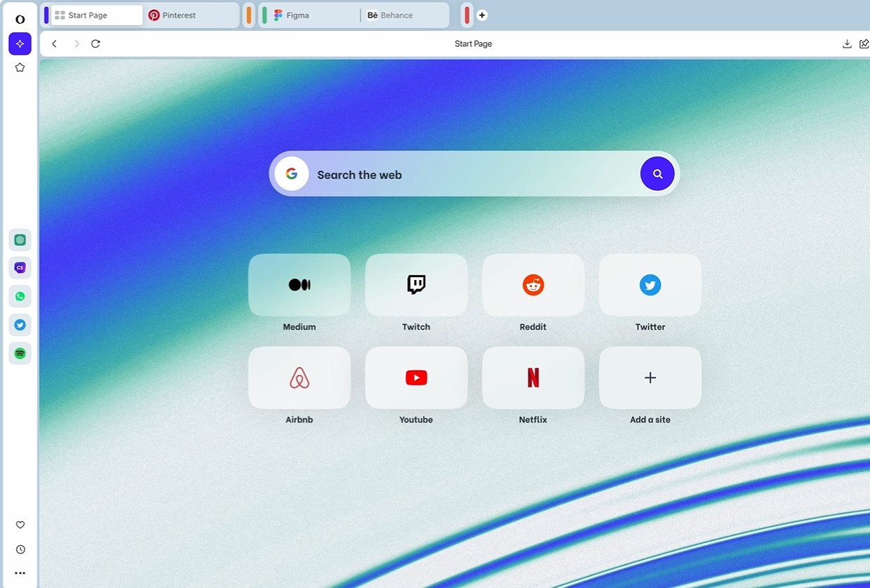Click the Airbnb label text
Screen dimensions: 870x588
(300, 420)
